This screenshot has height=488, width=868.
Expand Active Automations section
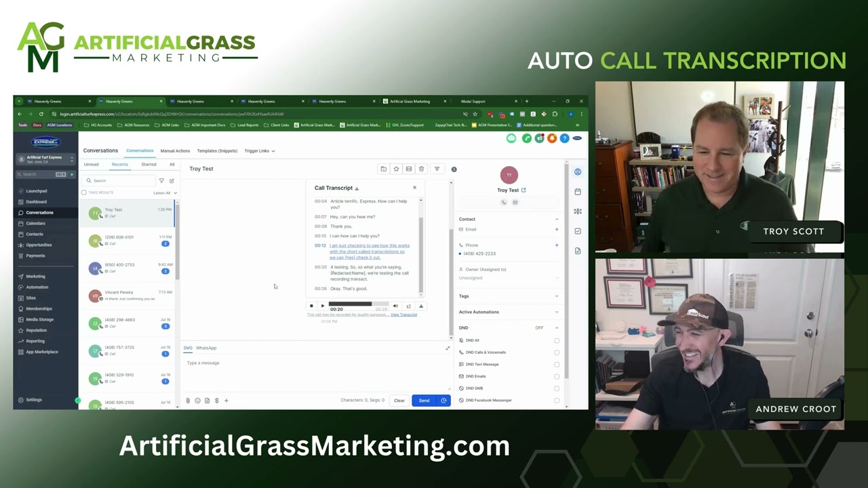(557, 312)
